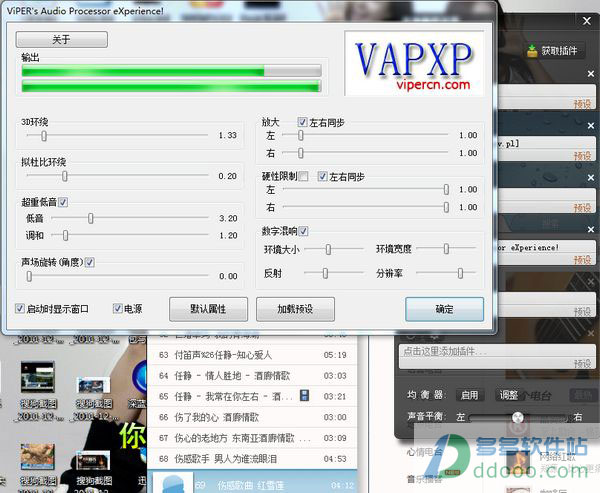Image resolution: width=600 pixels, height=493 pixels.
Task: Toggle the 数字混响 checkbox
Action: tap(303, 231)
